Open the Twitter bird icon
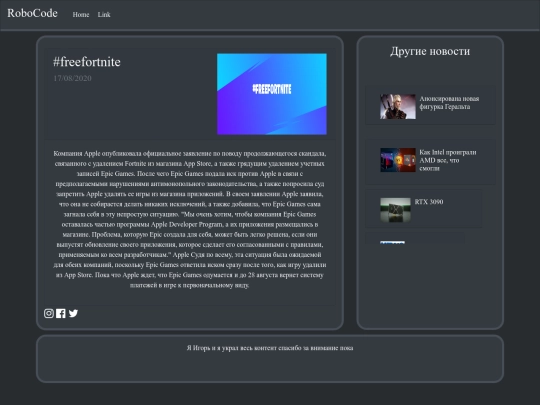This screenshot has width=540, height=405. (x=73, y=313)
